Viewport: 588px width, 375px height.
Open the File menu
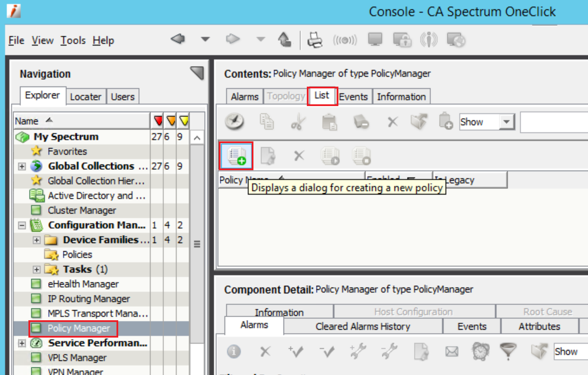(16, 40)
